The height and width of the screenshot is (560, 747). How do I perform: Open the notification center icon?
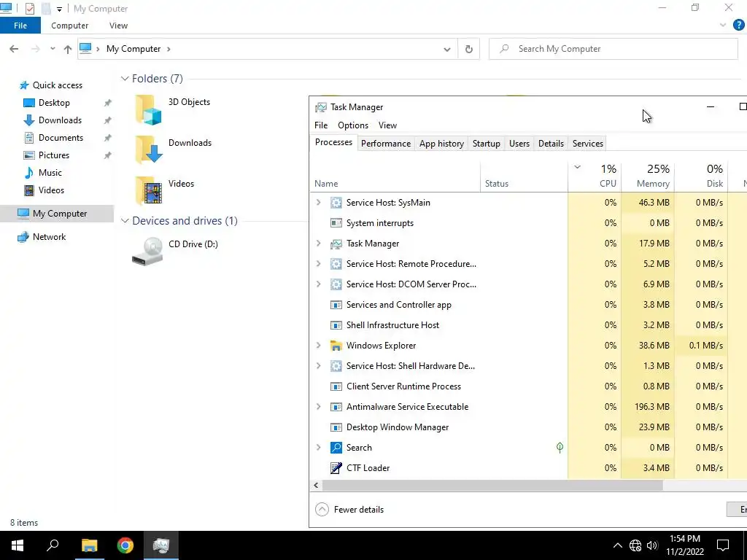pos(723,545)
